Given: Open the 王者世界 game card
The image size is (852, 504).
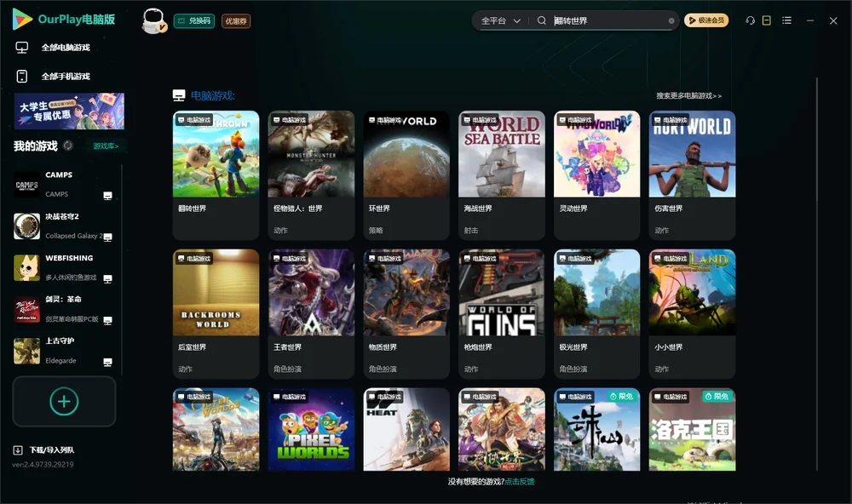Looking at the screenshot, I should [x=311, y=313].
